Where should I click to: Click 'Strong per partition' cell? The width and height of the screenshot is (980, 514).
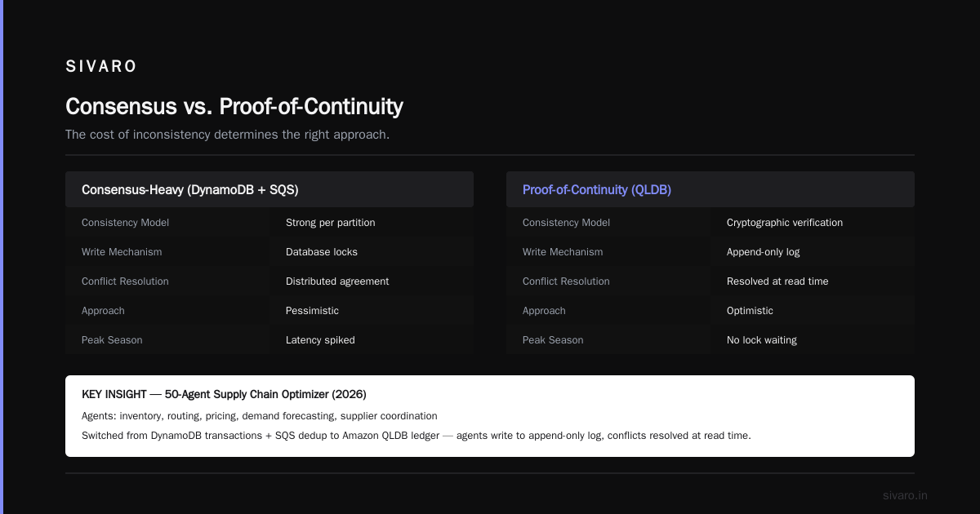(372, 223)
